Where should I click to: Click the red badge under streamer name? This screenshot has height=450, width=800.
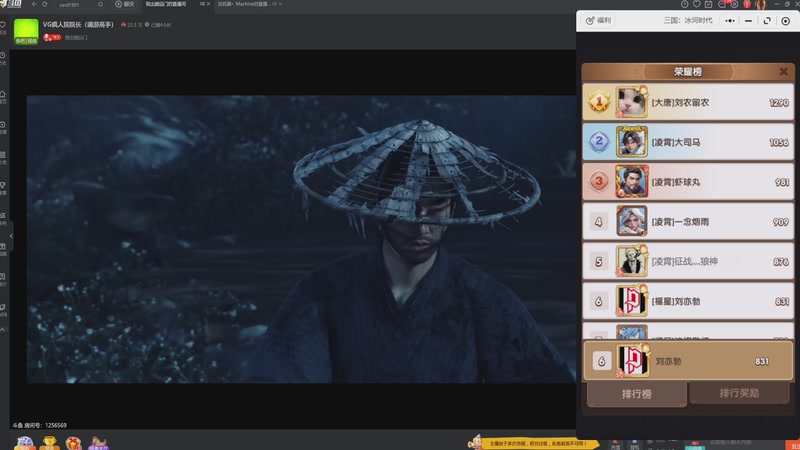tap(52, 37)
